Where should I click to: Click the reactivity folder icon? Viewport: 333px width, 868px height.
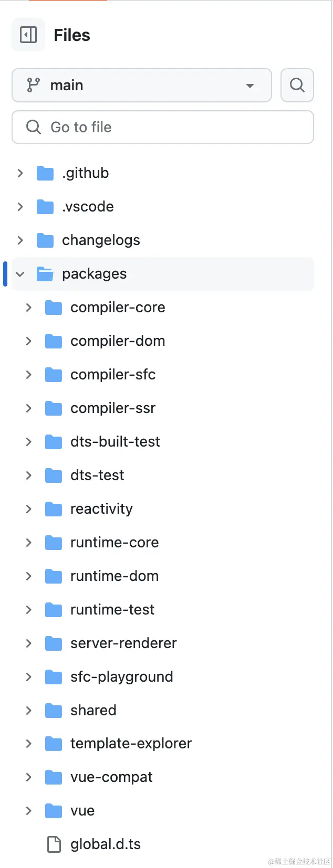pos(54,509)
